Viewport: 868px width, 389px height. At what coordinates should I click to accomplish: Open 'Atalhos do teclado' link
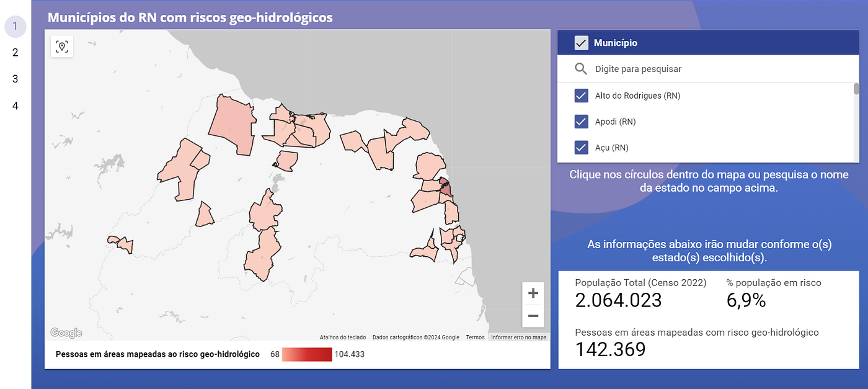(343, 338)
